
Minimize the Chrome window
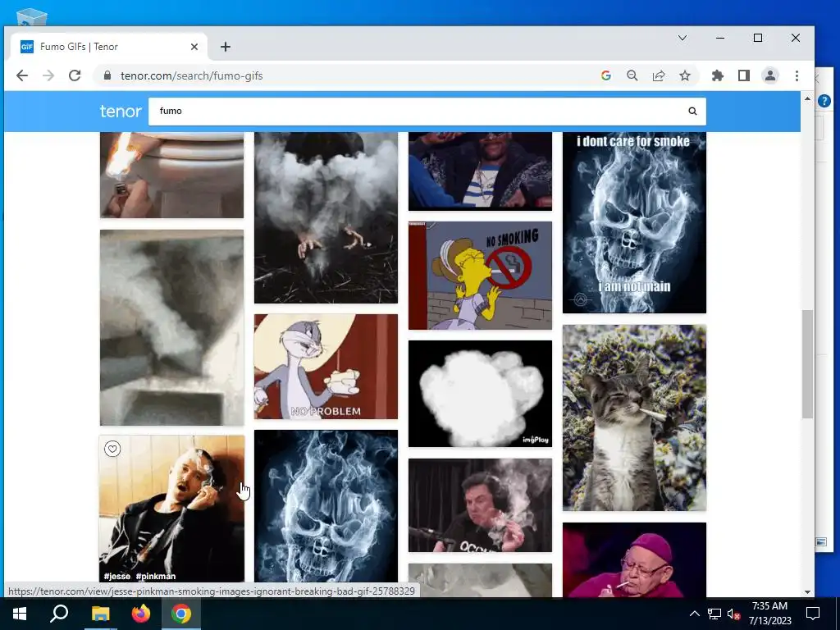pyautogui.click(x=720, y=38)
